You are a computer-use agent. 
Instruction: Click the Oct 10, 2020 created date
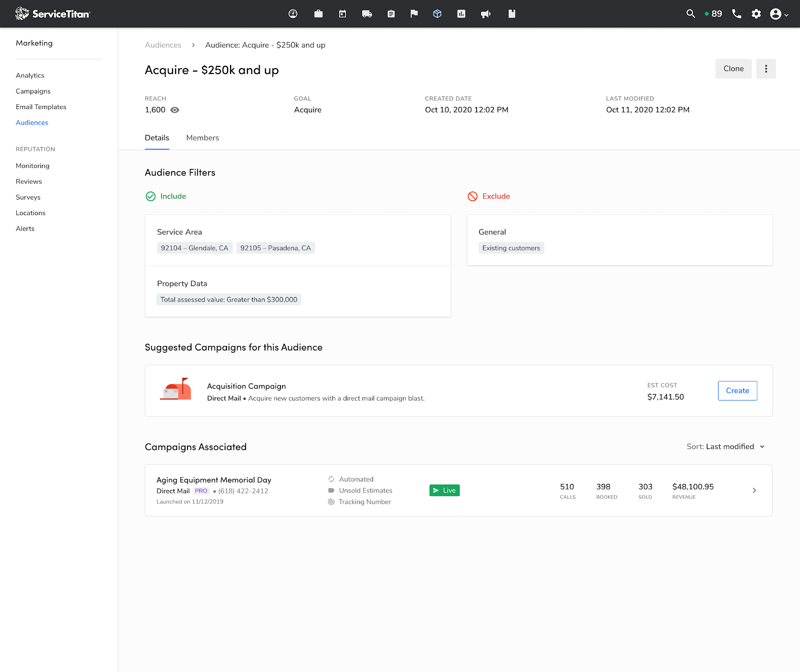pyautogui.click(x=466, y=110)
